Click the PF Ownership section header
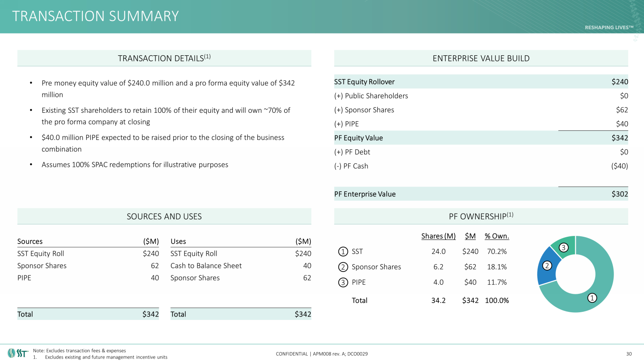 (x=481, y=217)
